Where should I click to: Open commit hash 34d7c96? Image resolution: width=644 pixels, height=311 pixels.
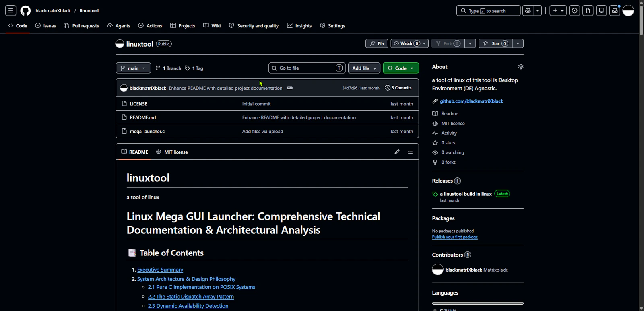pyautogui.click(x=350, y=88)
